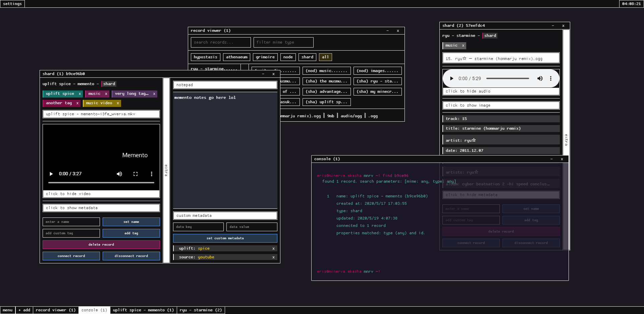Open video player more options menu
The height and width of the screenshot is (314, 644).
click(x=152, y=174)
